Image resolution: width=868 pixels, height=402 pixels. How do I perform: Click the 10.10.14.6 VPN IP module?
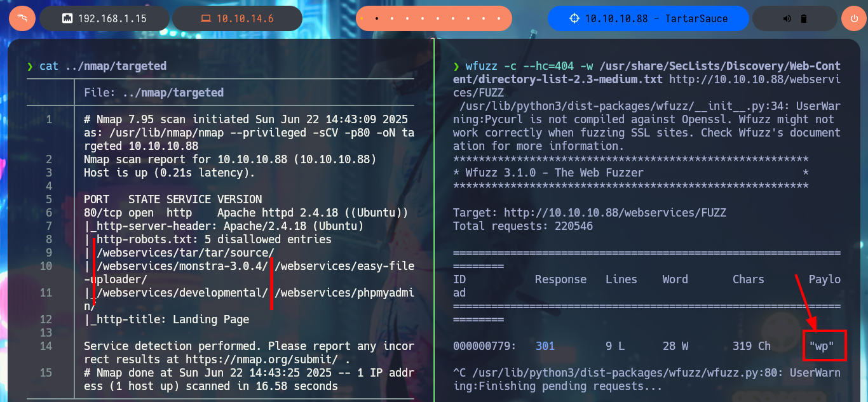[237, 18]
